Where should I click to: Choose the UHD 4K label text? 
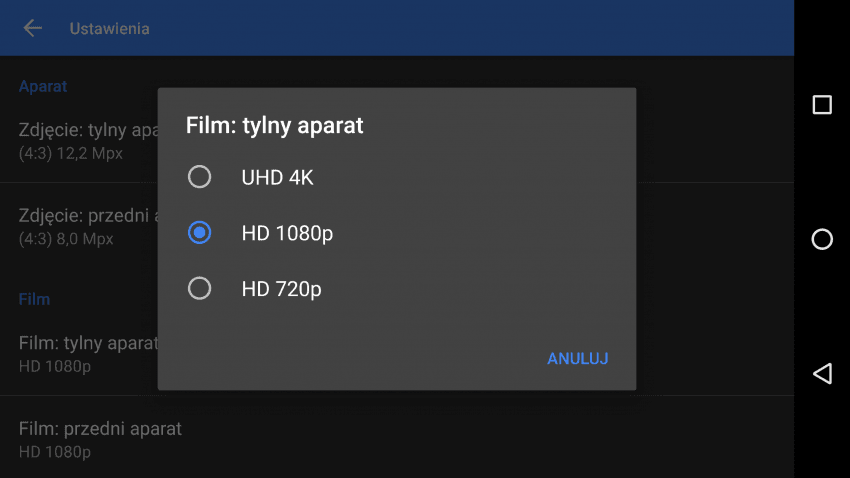[x=277, y=177]
